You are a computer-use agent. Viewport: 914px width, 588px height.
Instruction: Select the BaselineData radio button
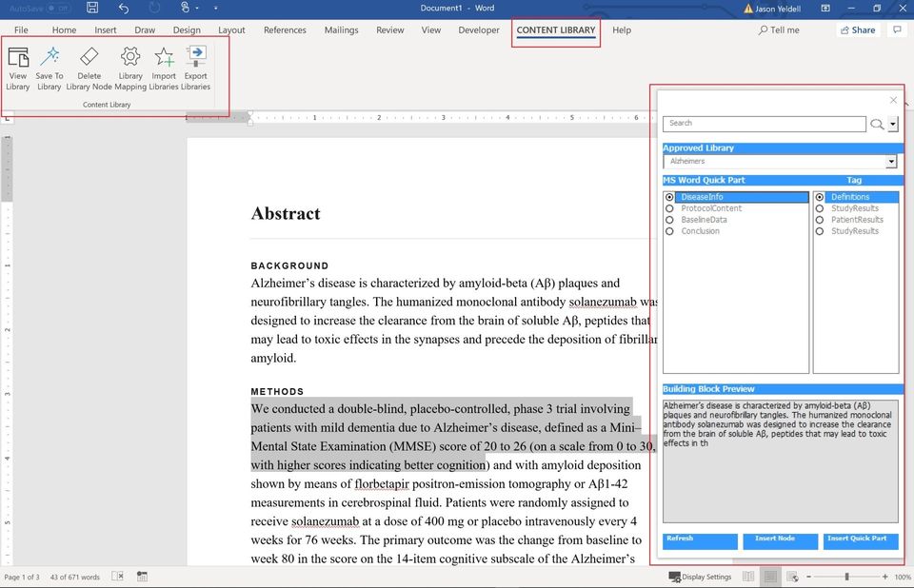coord(669,220)
